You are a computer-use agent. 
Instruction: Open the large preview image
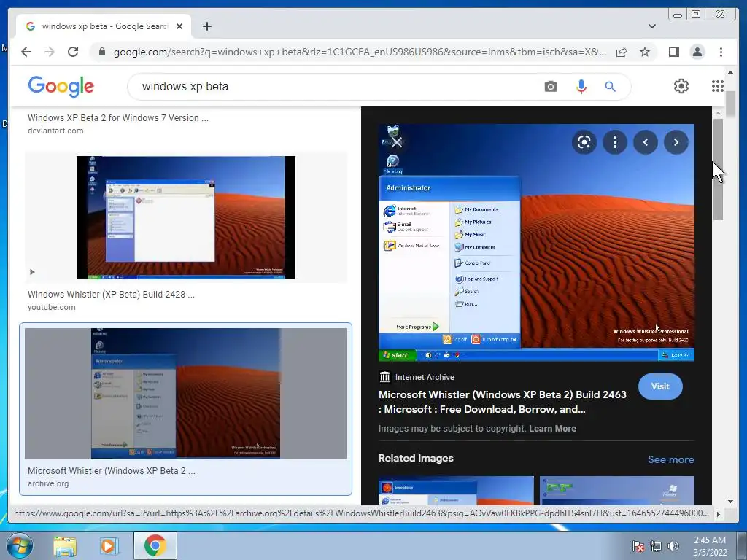point(536,242)
